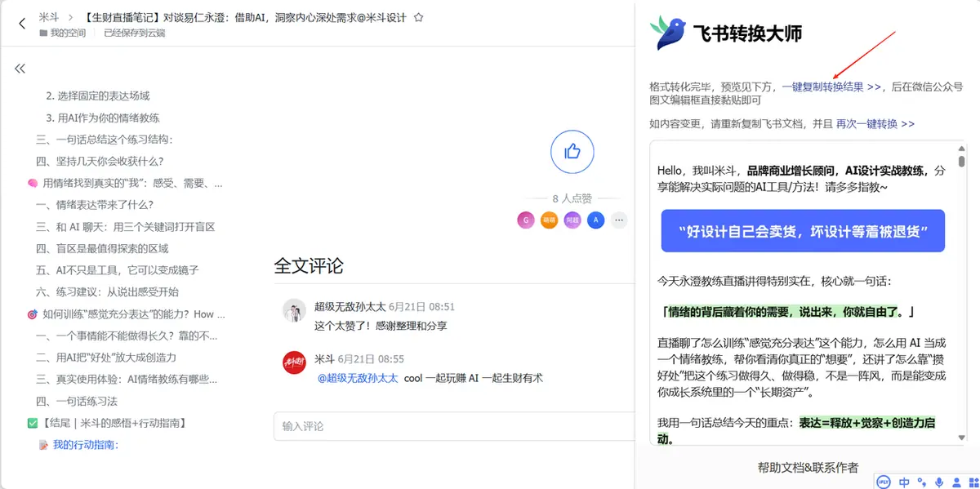Click the blue banner “好设计自己会卖货”
980x489 pixels.
tap(802, 231)
